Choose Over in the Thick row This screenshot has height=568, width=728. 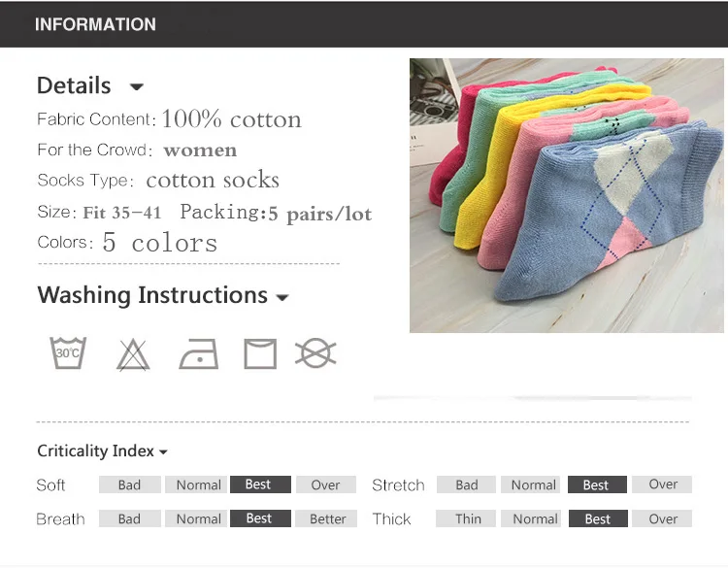coord(662,518)
